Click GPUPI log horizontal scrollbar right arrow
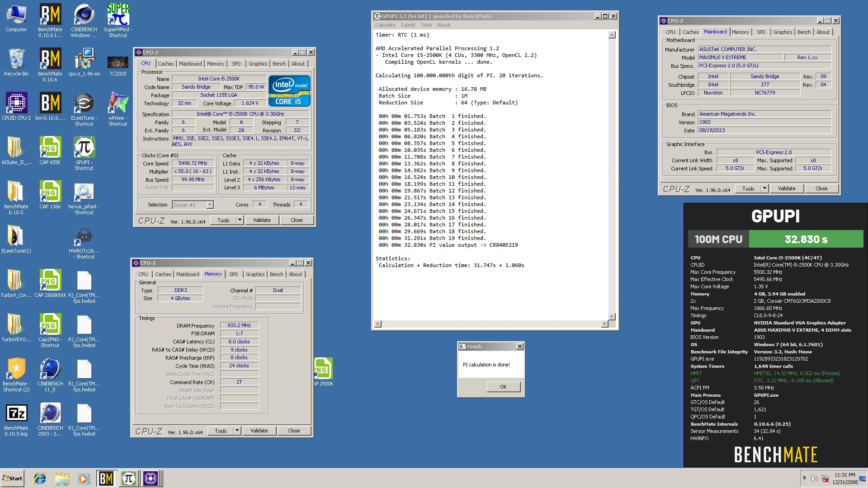The image size is (868, 488). pos(605,324)
